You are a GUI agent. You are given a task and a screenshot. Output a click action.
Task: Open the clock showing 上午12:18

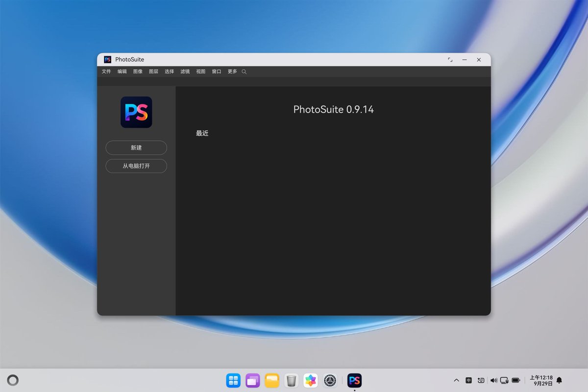pyautogui.click(x=541, y=381)
